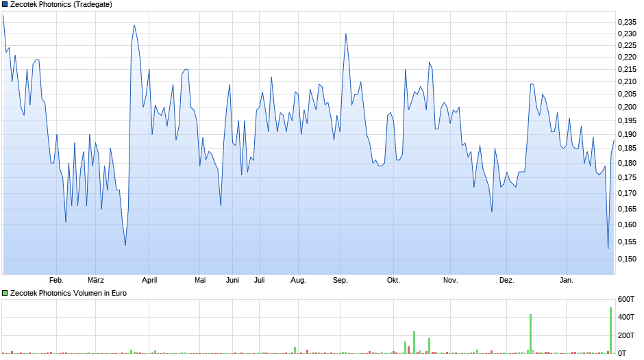644x360 pixels.
Task: Click the 'Aug.' month label
Action: pos(298,281)
